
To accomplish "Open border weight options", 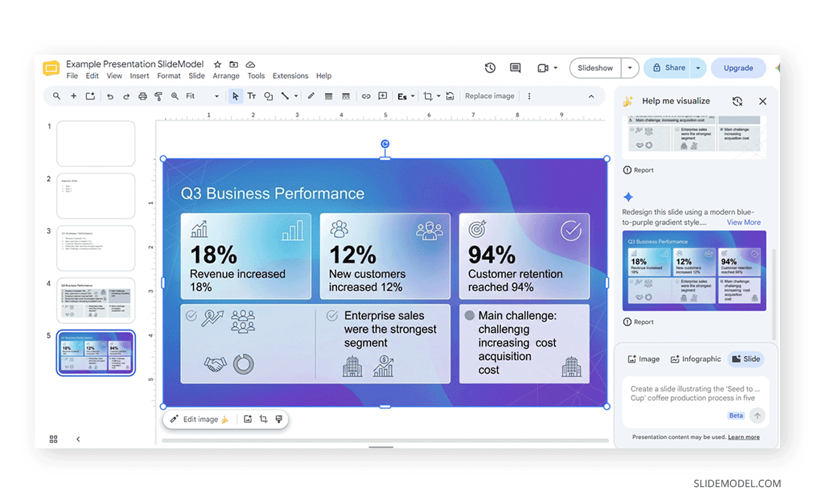I will (x=328, y=96).
